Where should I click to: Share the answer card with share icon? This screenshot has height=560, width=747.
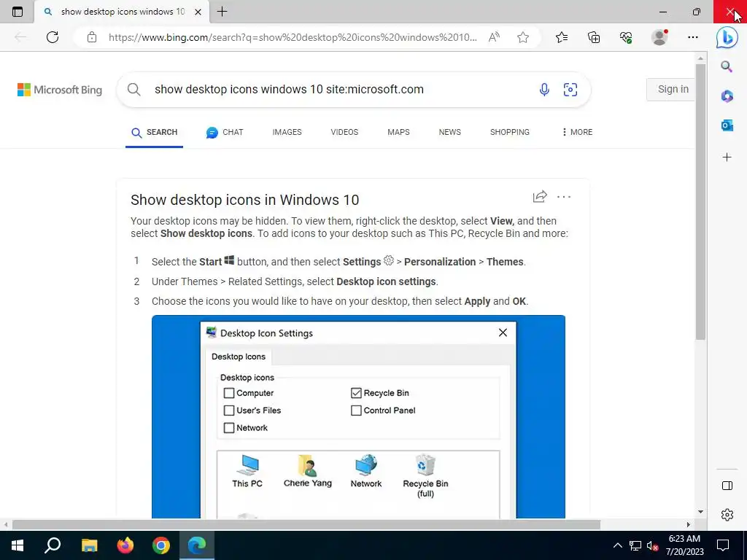point(540,196)
